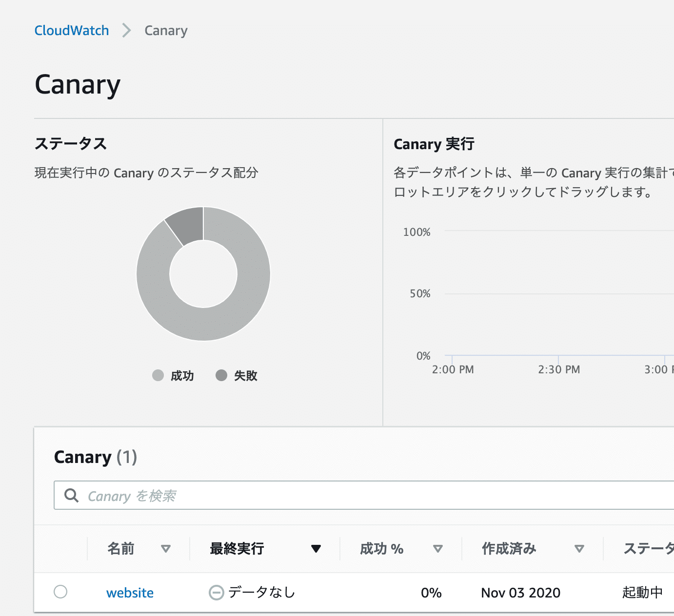
Task: Click the search magnifier icon
Action: [72, 496]
